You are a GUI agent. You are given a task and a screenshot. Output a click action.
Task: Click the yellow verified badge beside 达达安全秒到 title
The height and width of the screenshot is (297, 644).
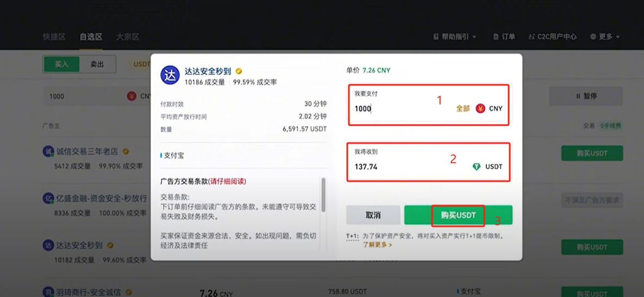[239, 71]
